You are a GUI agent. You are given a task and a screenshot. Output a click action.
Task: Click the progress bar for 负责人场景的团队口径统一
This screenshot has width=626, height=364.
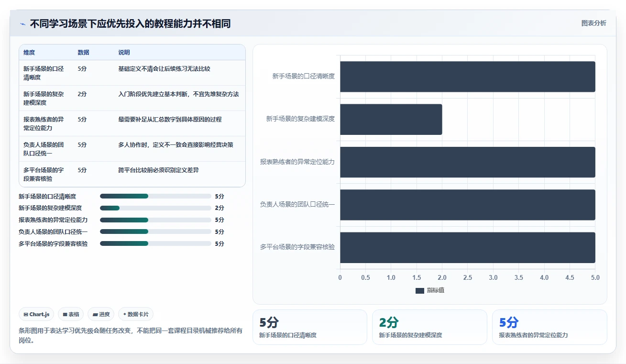(155, 232)
